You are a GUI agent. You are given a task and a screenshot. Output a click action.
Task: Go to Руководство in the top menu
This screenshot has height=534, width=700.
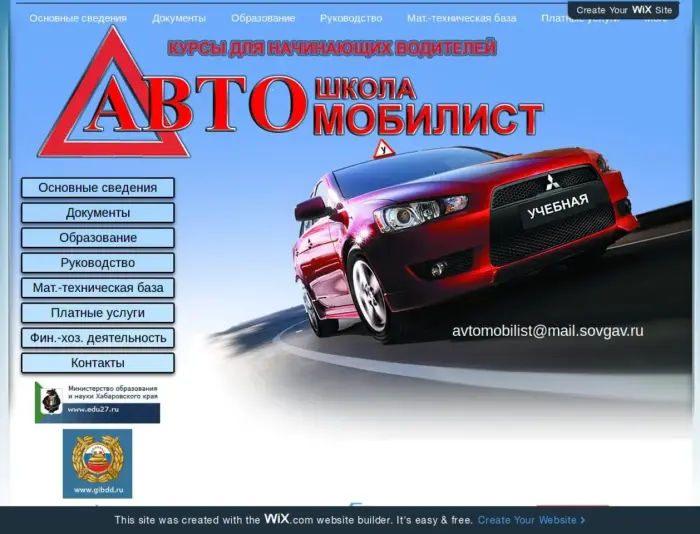coord(351,18)
